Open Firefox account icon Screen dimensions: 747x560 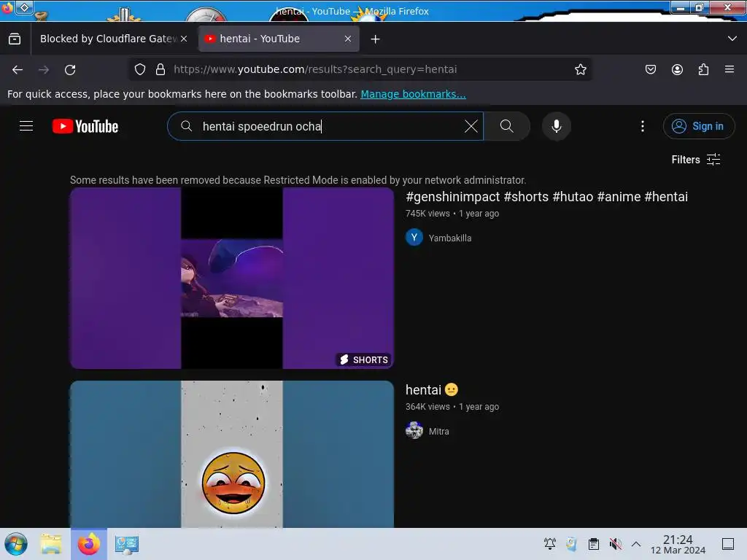[677, 69]
